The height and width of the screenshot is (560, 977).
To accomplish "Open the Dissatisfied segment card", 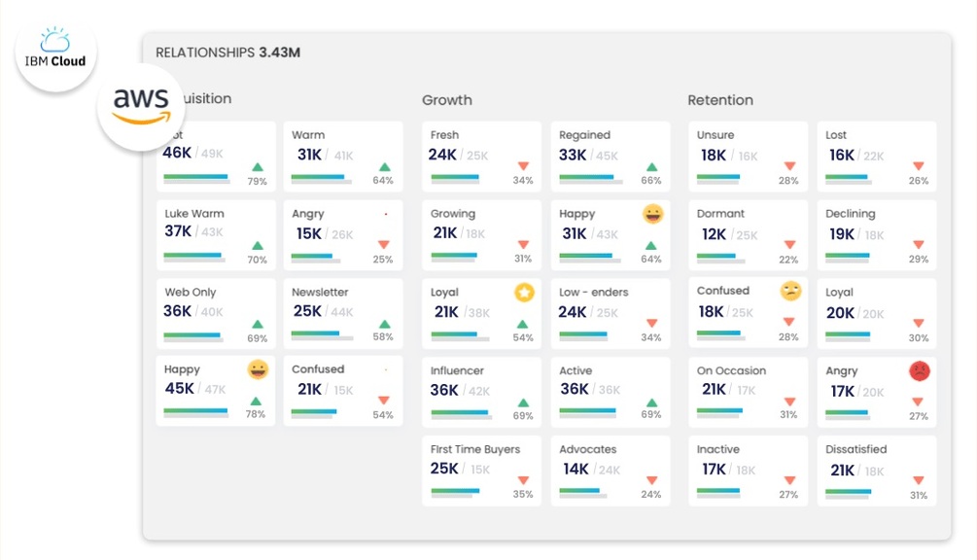I will (876, 470).
